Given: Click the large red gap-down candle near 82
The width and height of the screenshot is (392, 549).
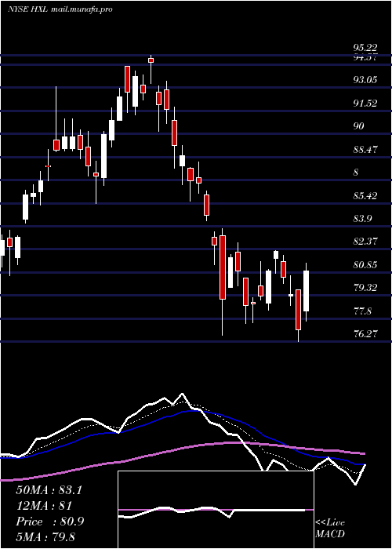Looking at the screenshot, I should click(223, 267).
